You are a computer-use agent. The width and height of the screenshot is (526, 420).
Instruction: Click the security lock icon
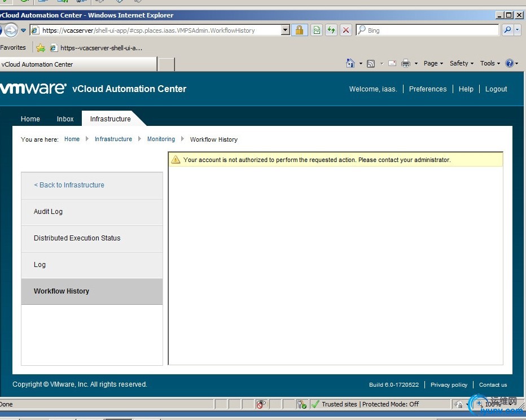pos(299,30)
